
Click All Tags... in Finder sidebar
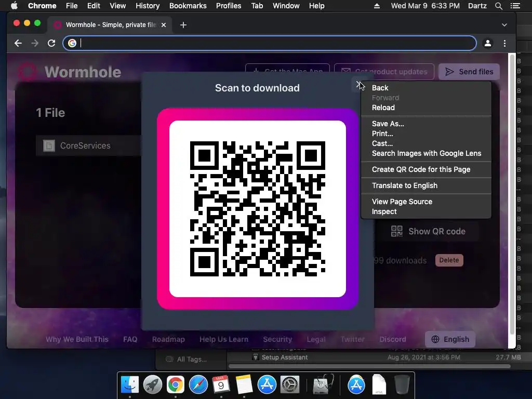click(192, 360)
